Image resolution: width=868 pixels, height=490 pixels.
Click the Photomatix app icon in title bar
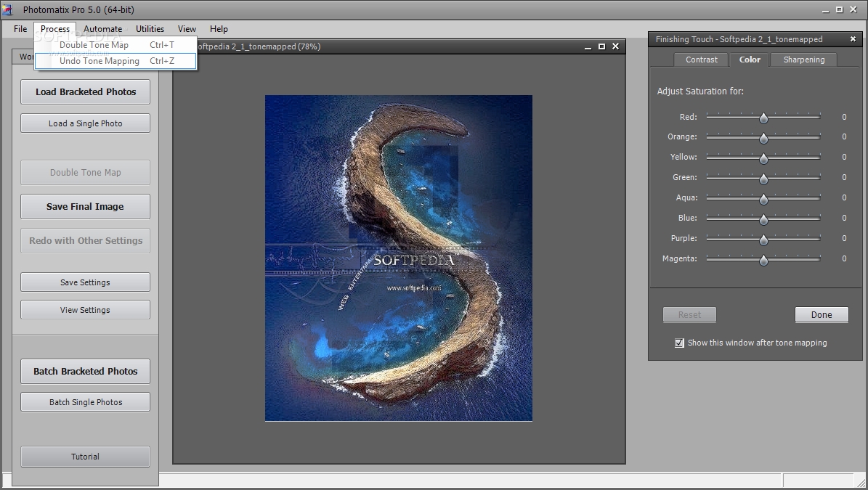pos(8,10)
